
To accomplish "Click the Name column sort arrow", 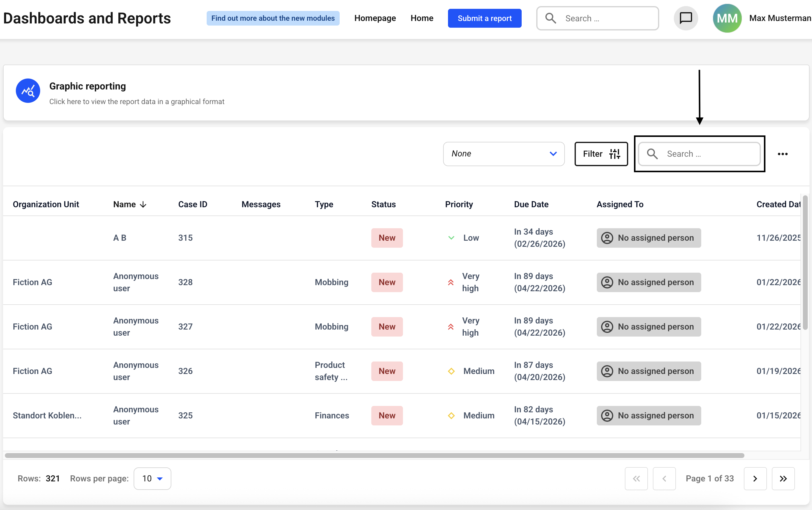I will coord(143,204).
